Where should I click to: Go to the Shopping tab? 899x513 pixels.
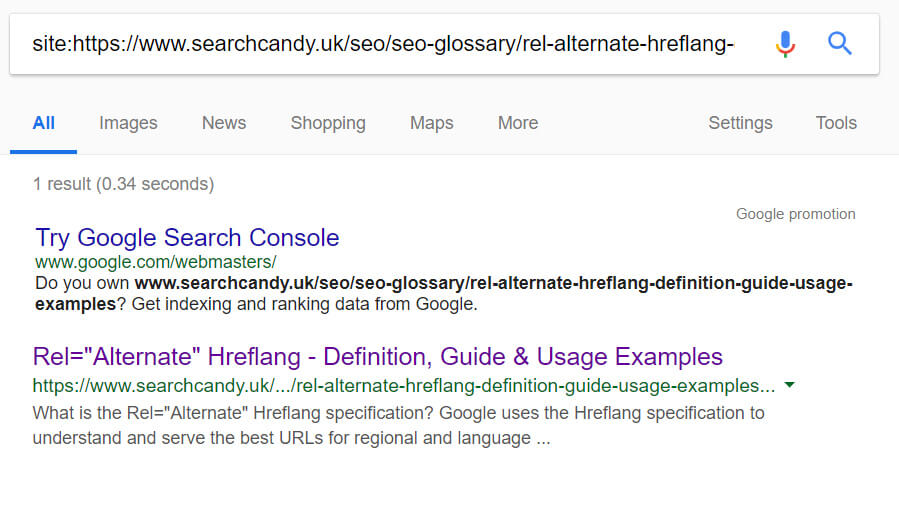(x=328, y=123)
